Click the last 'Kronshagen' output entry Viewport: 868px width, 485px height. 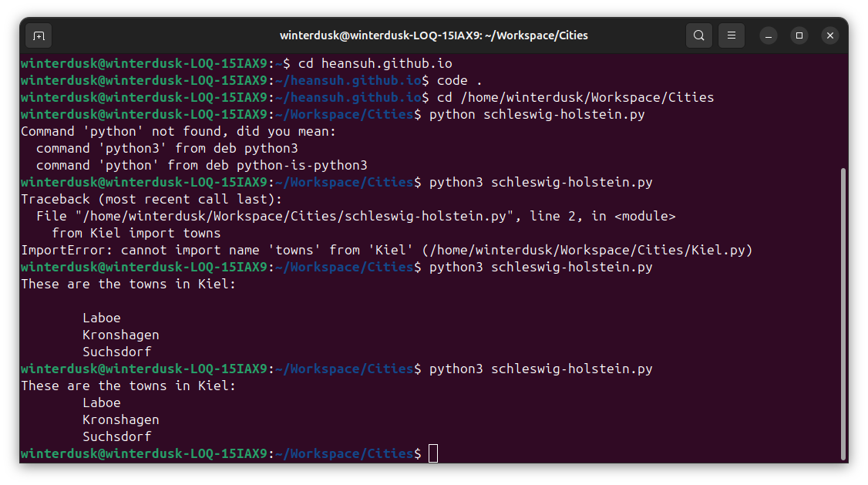[x=121, y=419]
